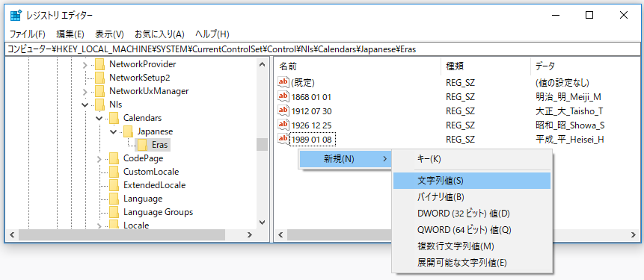Select the 1926 12 25 value name
Image resolution: width=644 pixels, height=280 pixels.
(x=311, y=125)
